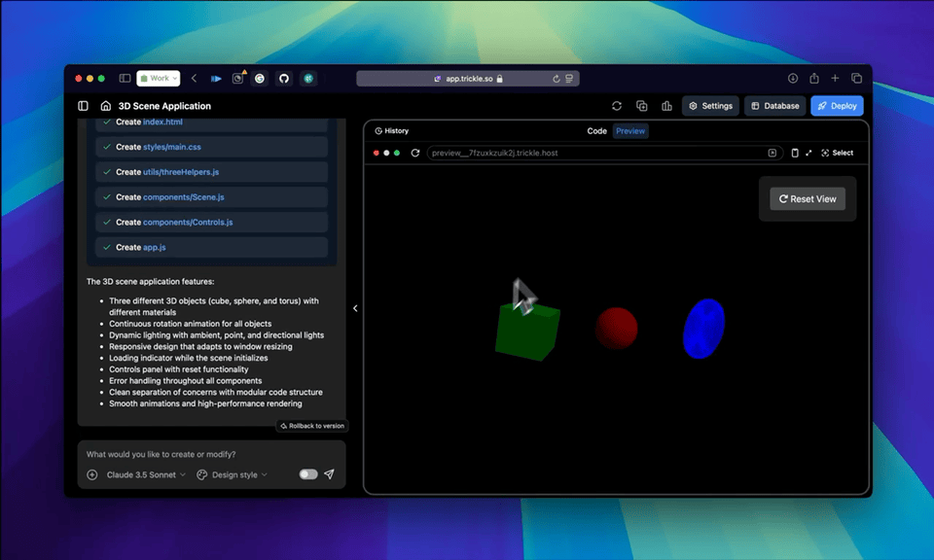This screenshot has width=934, height=560.
Task: Open the components/Scene.js file link
Action: (x=184, y=197)
